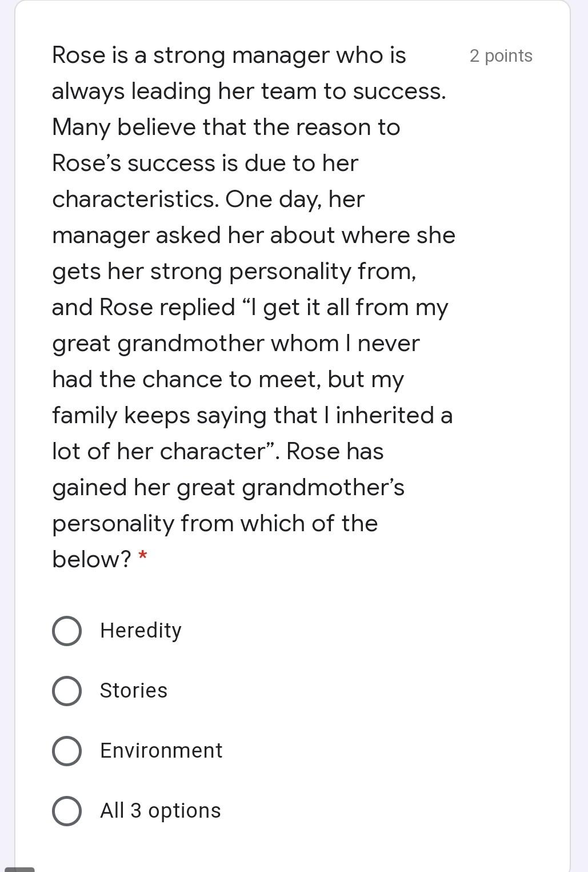Select the Stories radio button

(66, 691)
